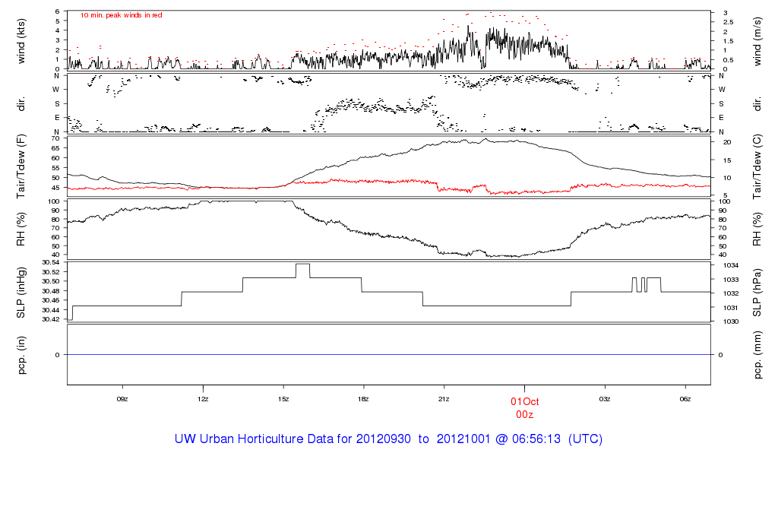Click the '09z' time axis label
778x532 pixels.
(122, 399)
